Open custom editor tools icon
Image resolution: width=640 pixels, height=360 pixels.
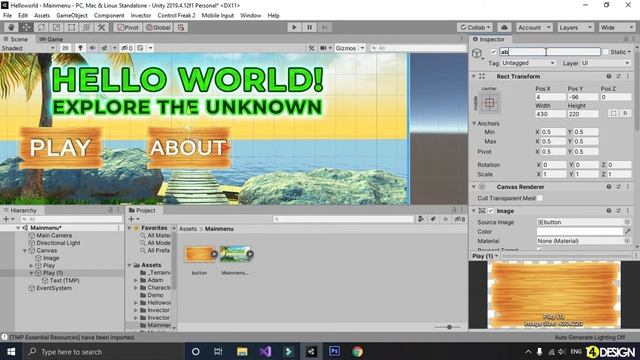click(x=102, y=27)
